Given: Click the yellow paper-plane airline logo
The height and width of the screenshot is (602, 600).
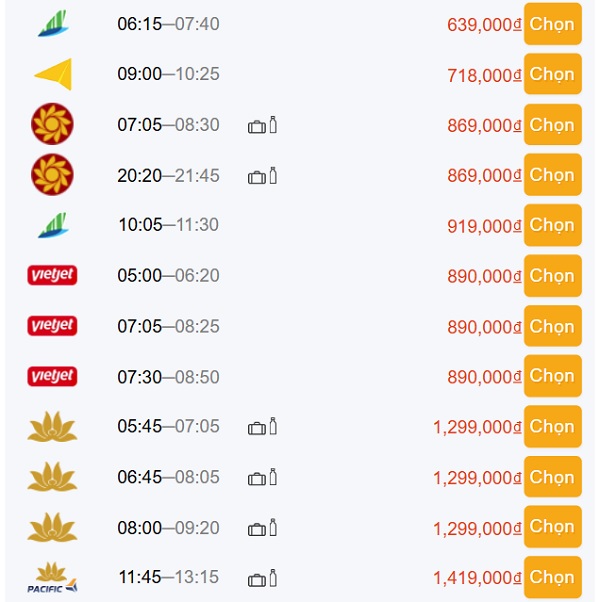Looking at the screenshot, I should tap(52, 74).
